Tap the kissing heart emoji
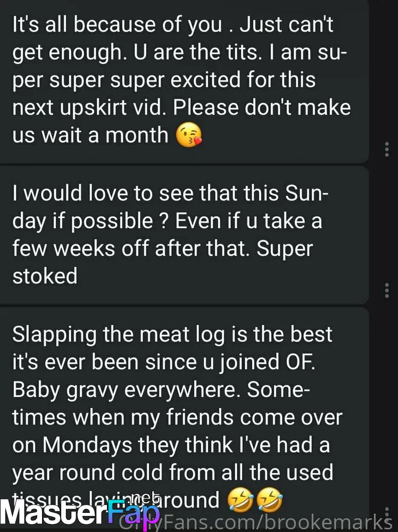The image size is (398, 532). pos(189,135)
